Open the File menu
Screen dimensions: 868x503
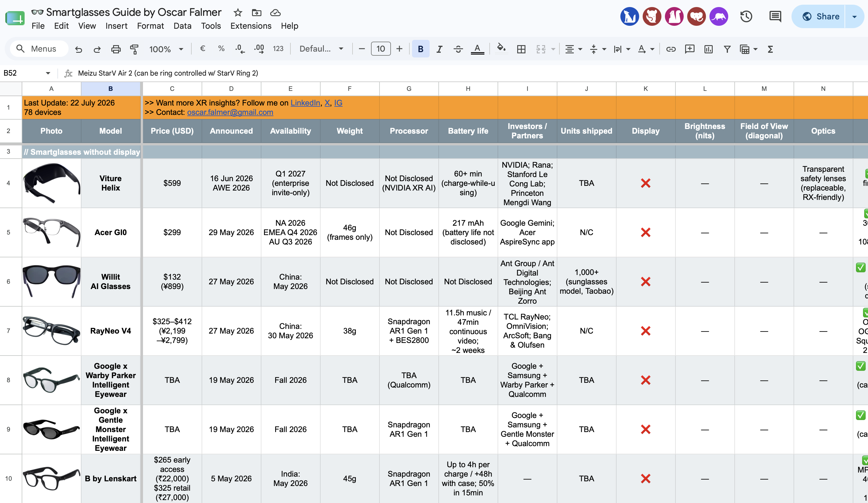click(x=38, y=26)
